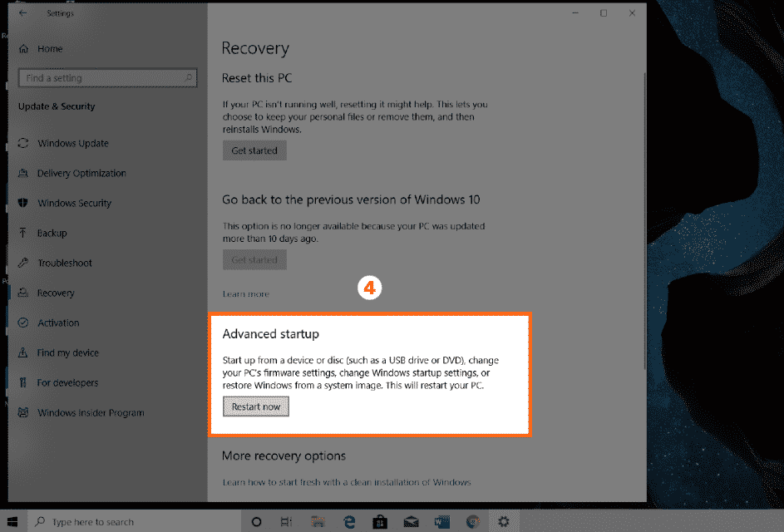Open the clean installation of Windows link
The width and height of the screenshot is (784, 532).
coord(347,482)
